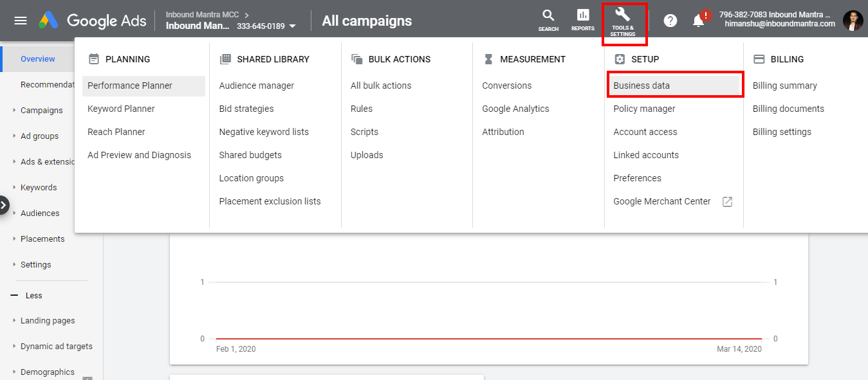
Task: Open Conversions under Measurement
Action: tap(507, 86)
